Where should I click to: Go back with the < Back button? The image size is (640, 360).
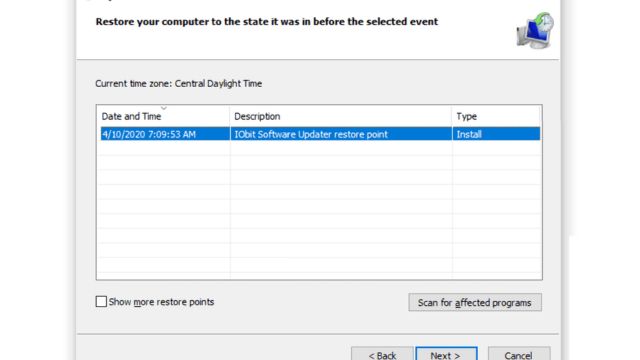382,354
